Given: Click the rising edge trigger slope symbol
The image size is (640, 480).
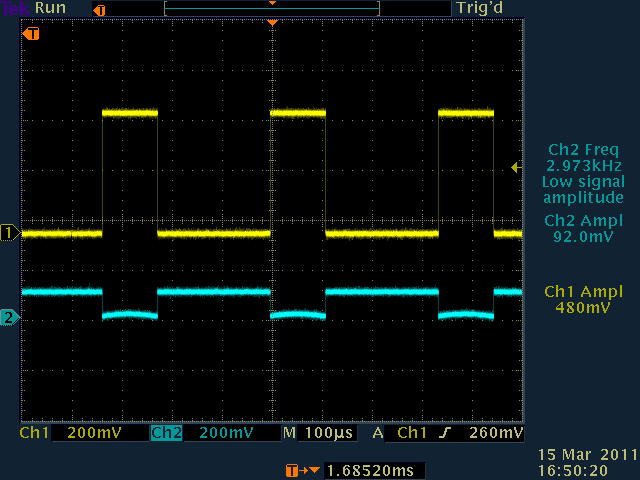Looking at the screenshot, I should [x=445, y=434].
